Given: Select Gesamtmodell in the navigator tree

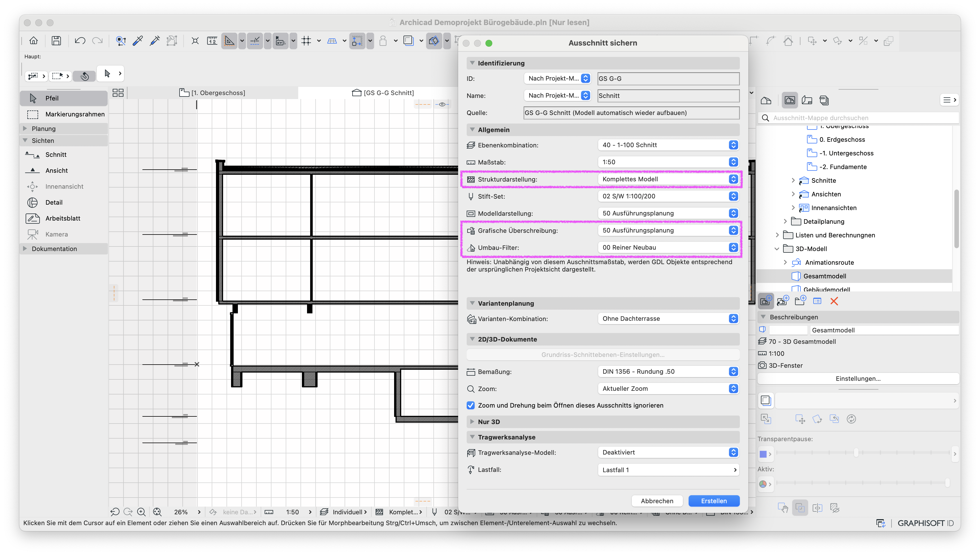Looking at the screenshot, I should (x=824, y=276).
